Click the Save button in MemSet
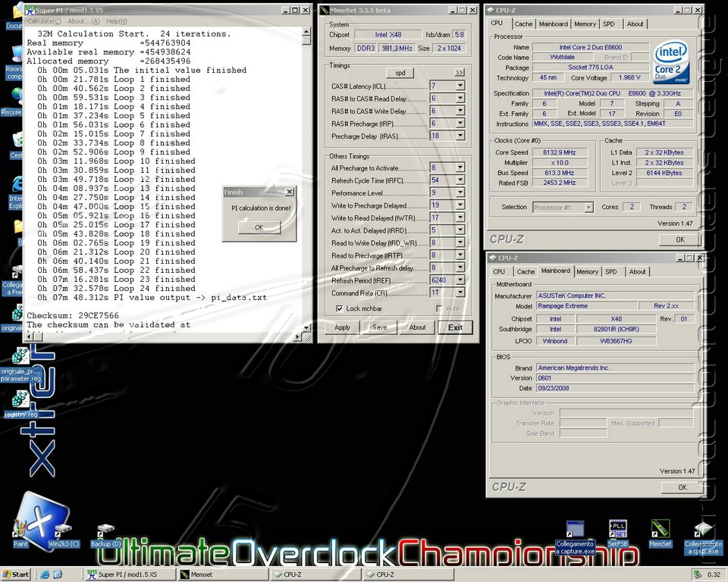 (379, 327)
